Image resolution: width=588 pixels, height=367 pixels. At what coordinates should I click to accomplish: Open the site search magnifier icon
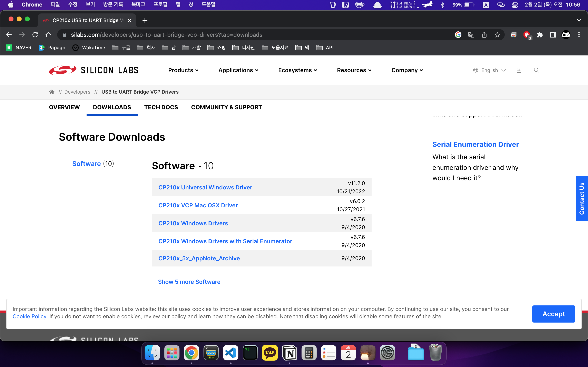536,70
